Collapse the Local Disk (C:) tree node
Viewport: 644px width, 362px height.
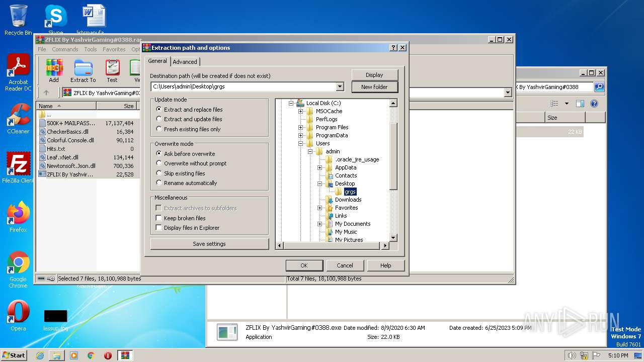(x=291, y=103)
